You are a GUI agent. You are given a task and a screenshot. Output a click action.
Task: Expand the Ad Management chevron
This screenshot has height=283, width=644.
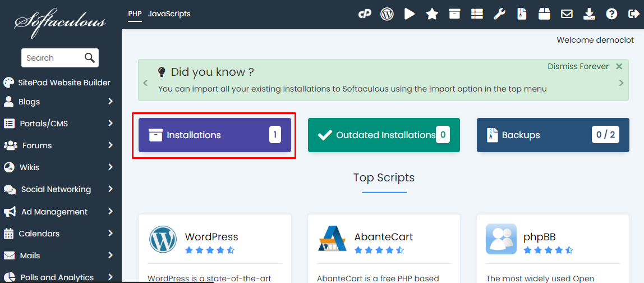point(110,212)
